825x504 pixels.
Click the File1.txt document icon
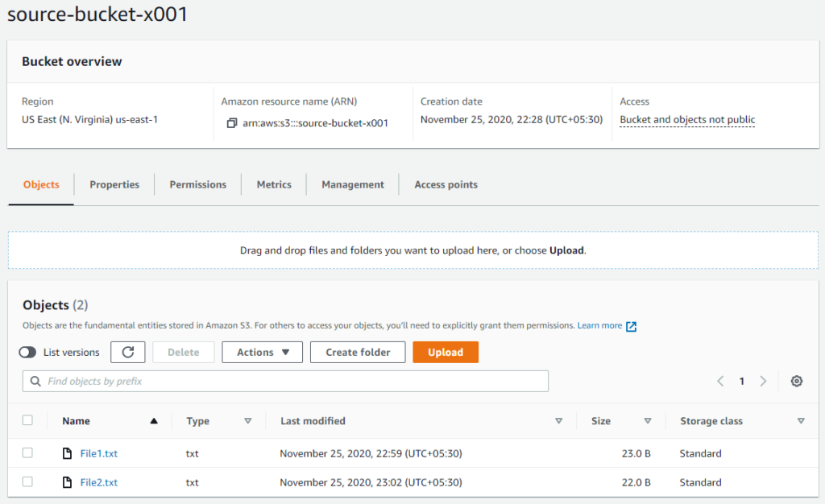click(67, 453)
